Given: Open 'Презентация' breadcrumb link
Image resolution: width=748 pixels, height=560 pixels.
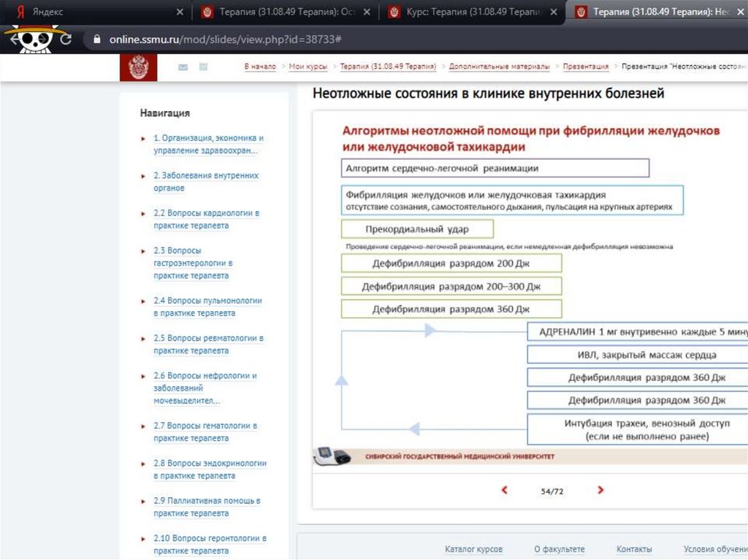Looking at the screenshot, I should (x=586, y=66).
